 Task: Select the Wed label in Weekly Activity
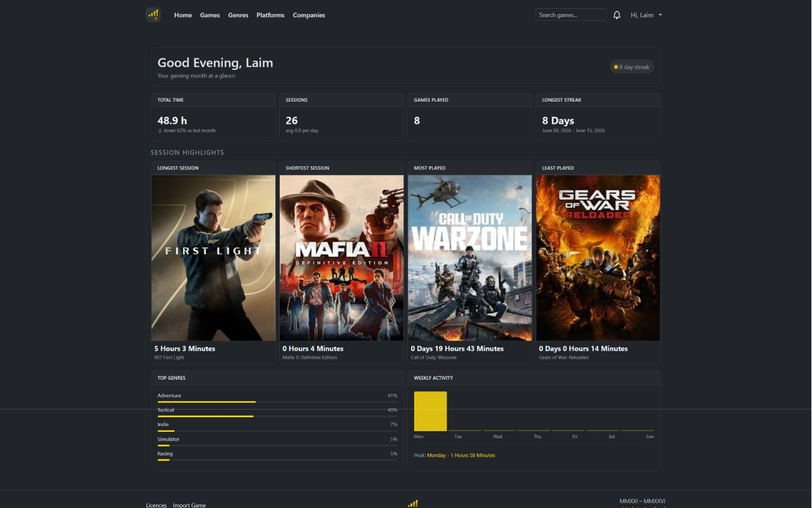coord(498,437)
